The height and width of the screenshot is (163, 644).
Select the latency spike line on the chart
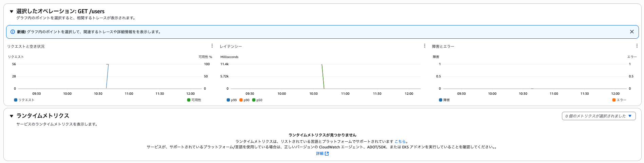point(323,76)
